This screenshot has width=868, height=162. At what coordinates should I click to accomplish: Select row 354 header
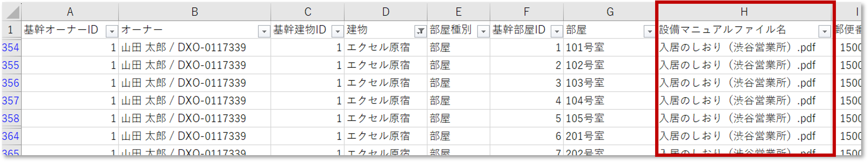[11, 47]
